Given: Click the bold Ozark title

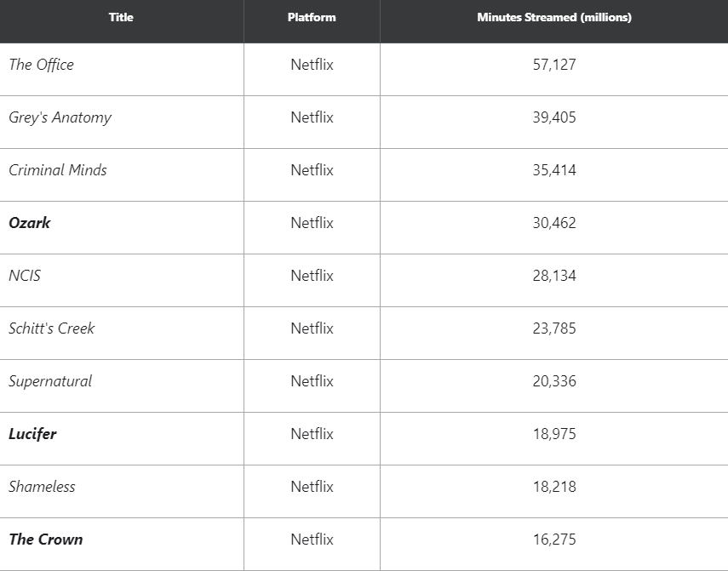Looking at the screenshot, I should pyautogui.click(x=30, y=223).
